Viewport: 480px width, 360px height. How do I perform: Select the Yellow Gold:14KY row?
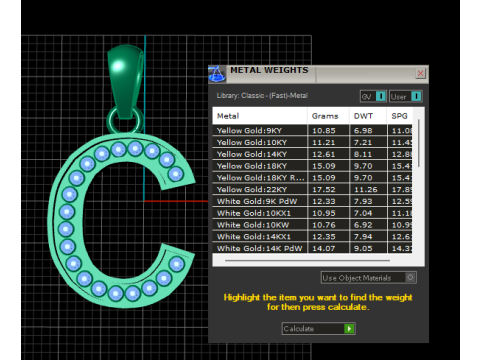coord(312,154)
